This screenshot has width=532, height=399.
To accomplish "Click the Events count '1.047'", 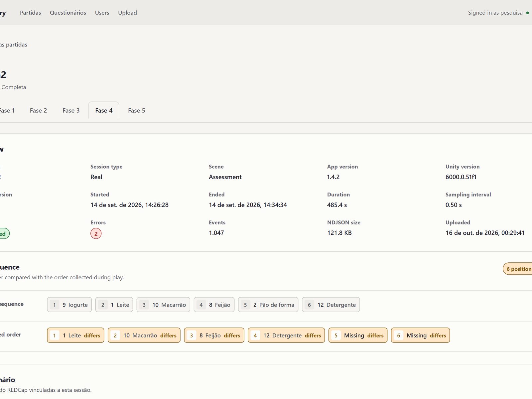I will click(216, 233).
